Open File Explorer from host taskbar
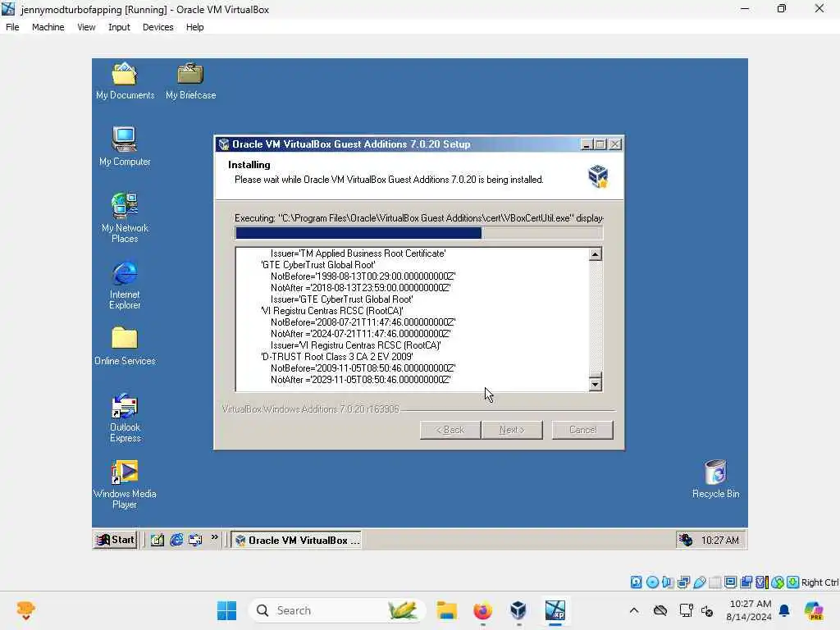840x630 pixels. 446,610
